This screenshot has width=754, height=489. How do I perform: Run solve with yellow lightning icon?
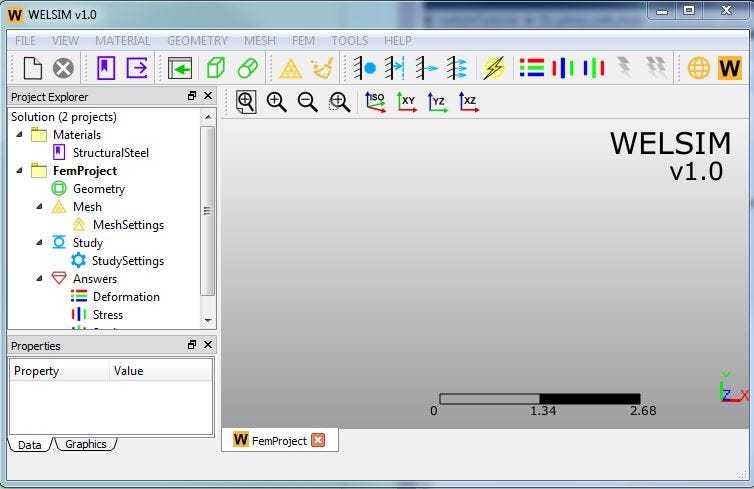(x=494, y=68)
